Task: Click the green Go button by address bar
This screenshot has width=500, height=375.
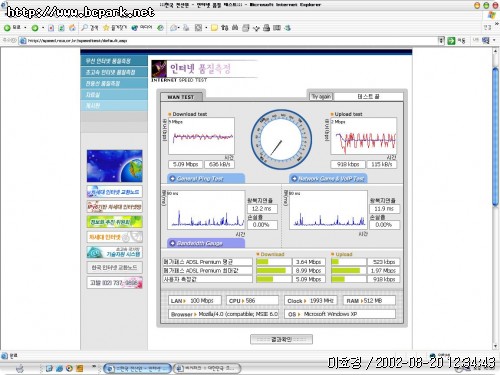Action: [451, 41]
